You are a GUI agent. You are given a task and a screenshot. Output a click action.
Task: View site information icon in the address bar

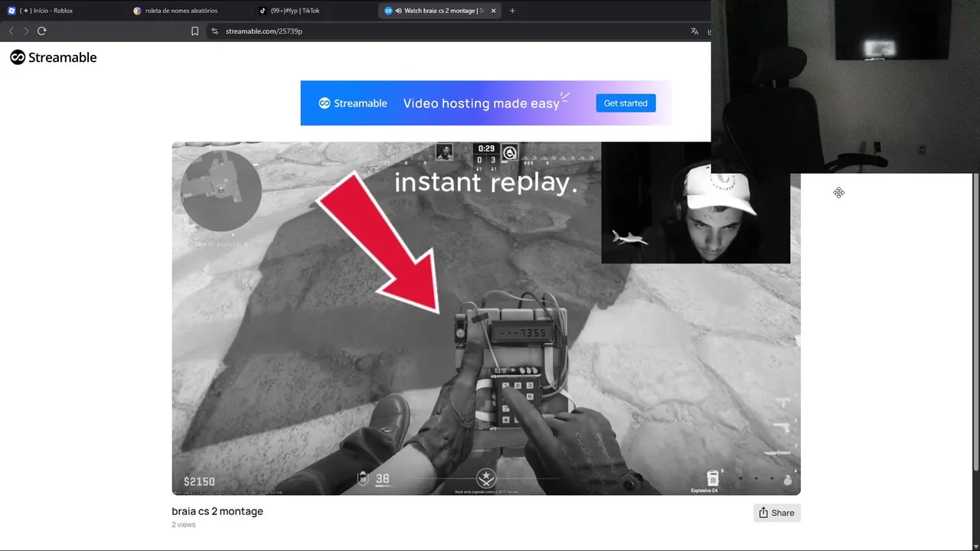tap(214, 31)
